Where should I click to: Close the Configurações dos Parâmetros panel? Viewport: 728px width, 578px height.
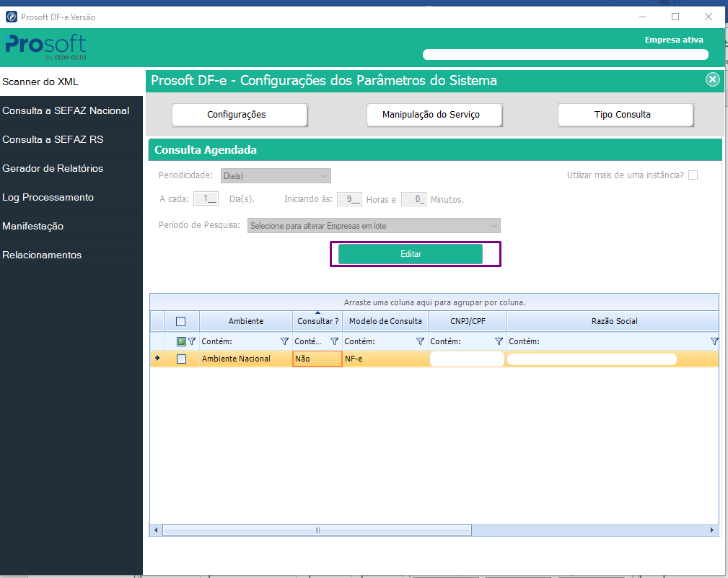712,79
